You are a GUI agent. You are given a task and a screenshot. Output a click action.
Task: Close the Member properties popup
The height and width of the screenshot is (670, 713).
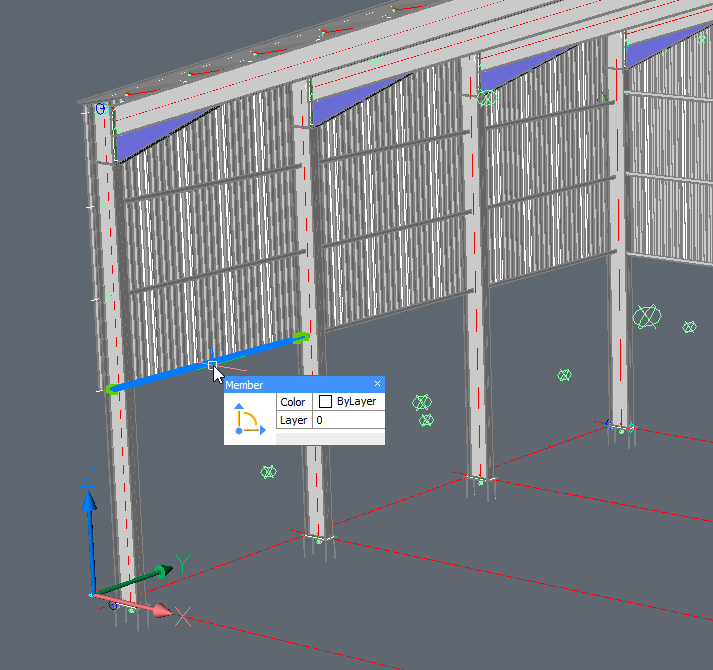point(377,384)
